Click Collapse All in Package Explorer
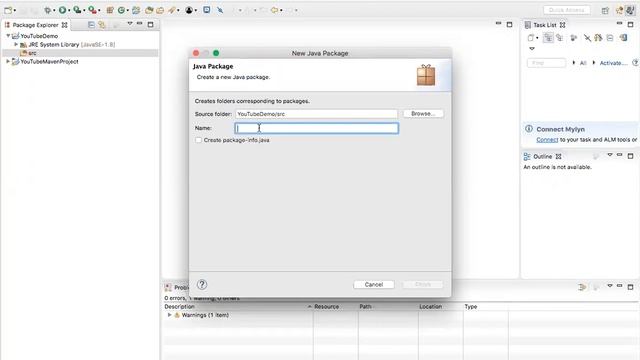The width and height of the screenshot is (640, 360). pyautogui.click(x=91, y=25)
